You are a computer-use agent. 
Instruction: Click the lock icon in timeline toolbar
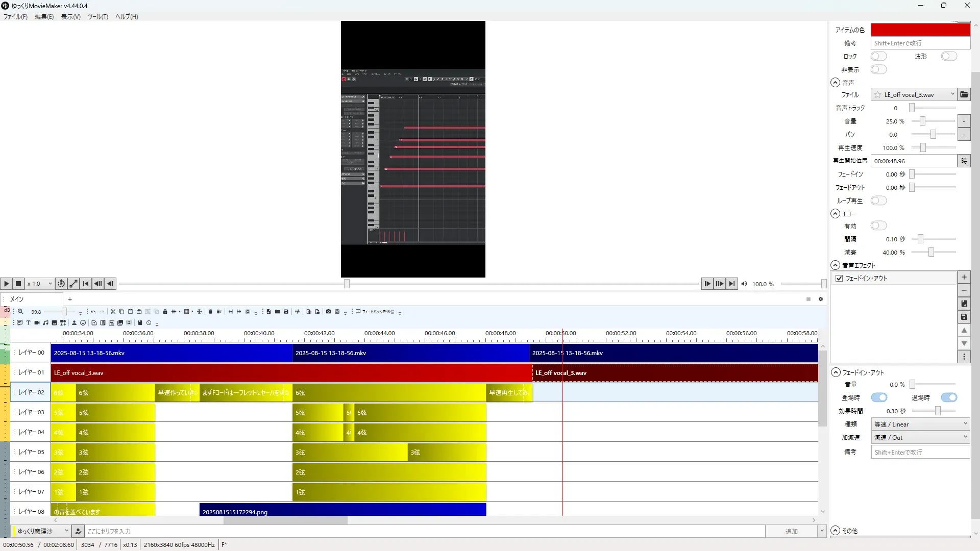[165, 312]
